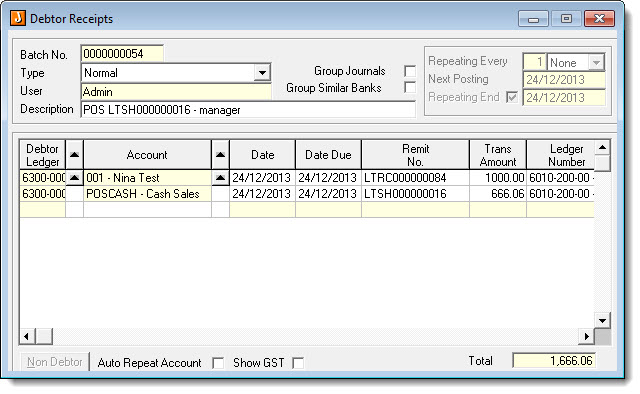Click the grid's vertical scroll down arrow
Image resolution: width=640 pixels, height=394 pixels.
tap(602, 321)
